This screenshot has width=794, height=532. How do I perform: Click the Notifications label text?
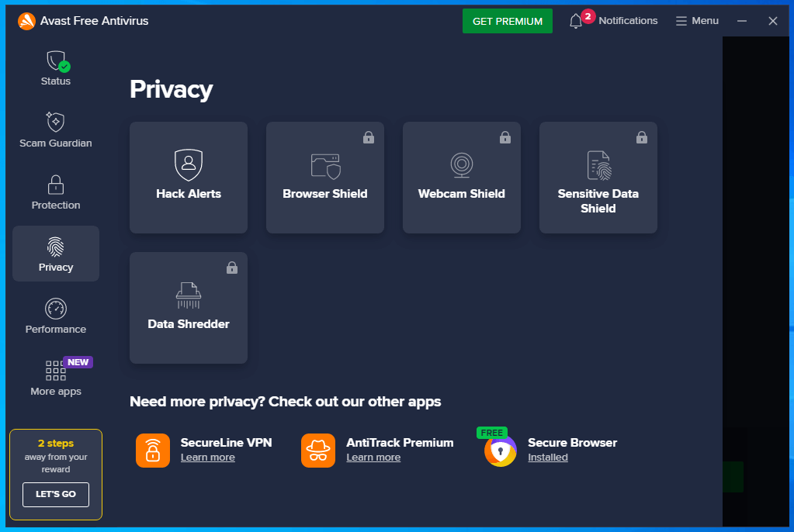628,21
